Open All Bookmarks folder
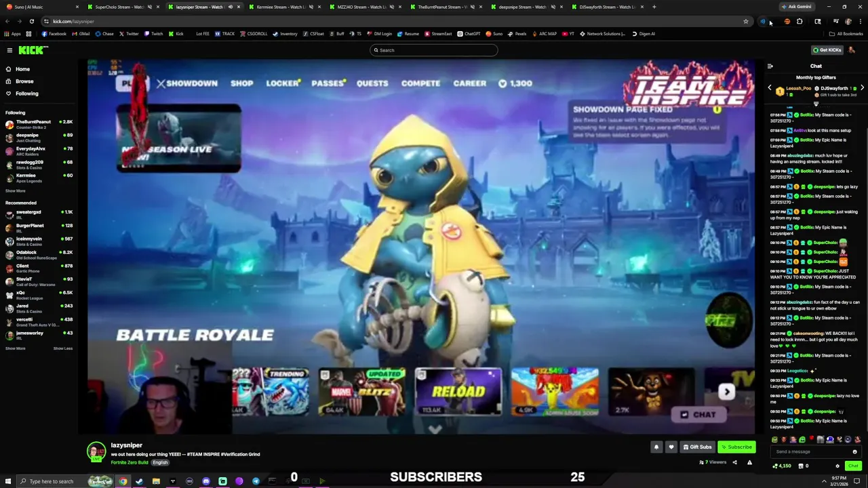 (x=846, y=34)
